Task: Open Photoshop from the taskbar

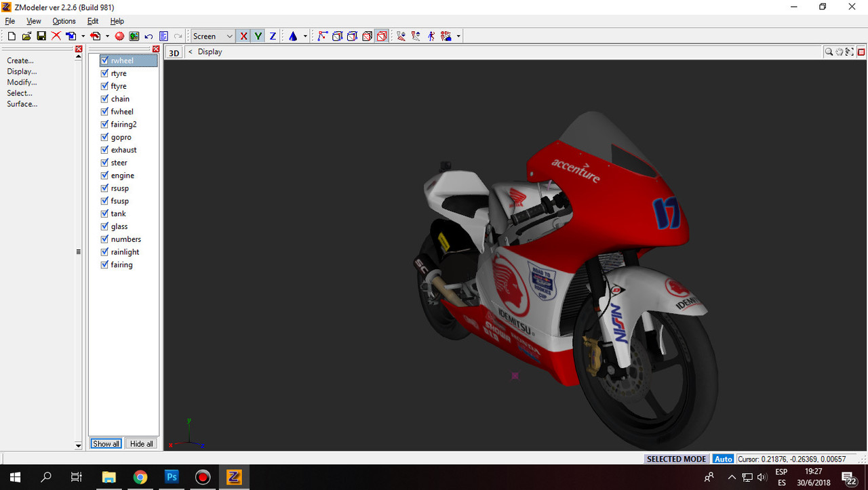Action: pyautogui.click(x=172, y=477)
